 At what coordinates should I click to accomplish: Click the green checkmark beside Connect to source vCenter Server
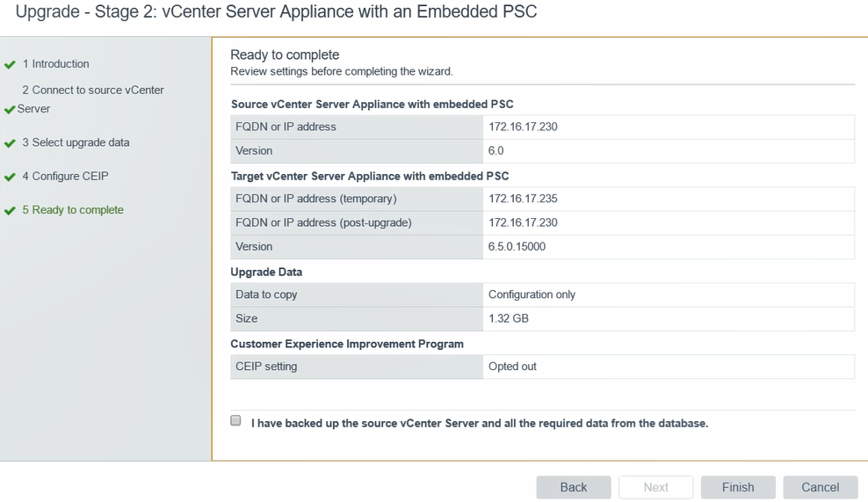[x=10, y=110]
